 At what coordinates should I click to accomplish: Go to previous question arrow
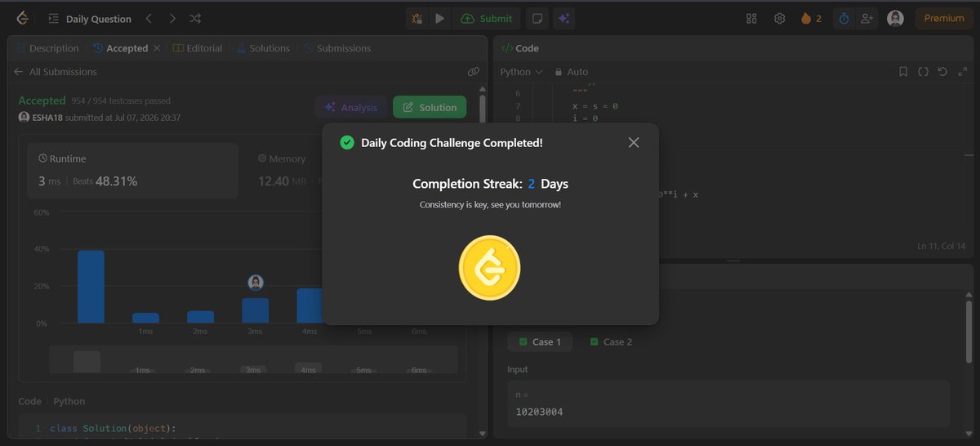(148, 18)
